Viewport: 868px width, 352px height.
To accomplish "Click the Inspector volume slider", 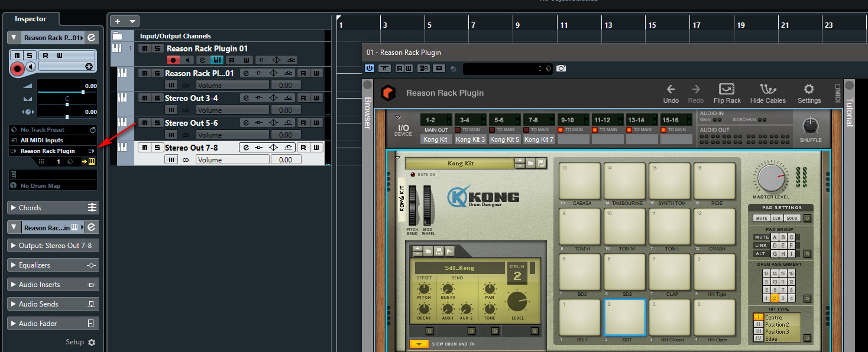I will point(67,92).
